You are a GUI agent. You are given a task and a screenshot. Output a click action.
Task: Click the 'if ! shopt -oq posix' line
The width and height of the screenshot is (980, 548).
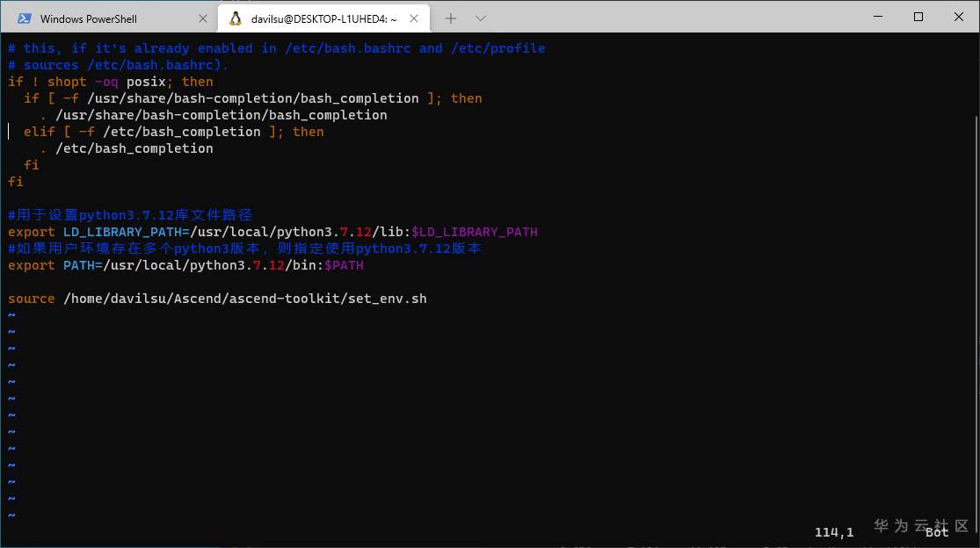111,82
